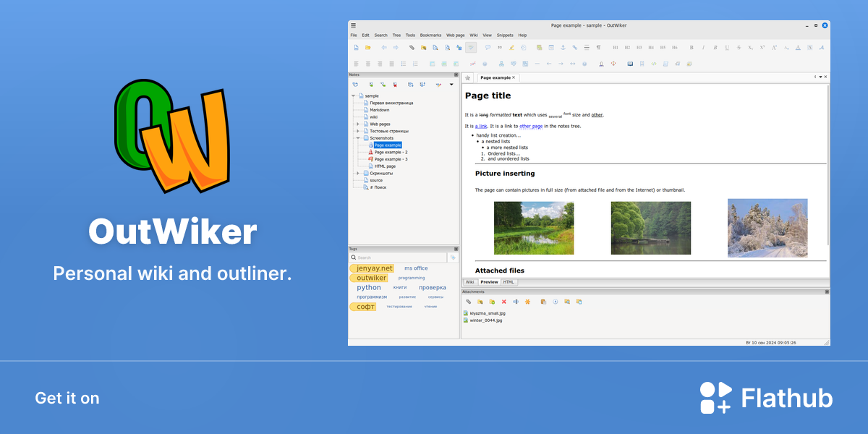Click the quote marks toolbar icon

[500, 48]
